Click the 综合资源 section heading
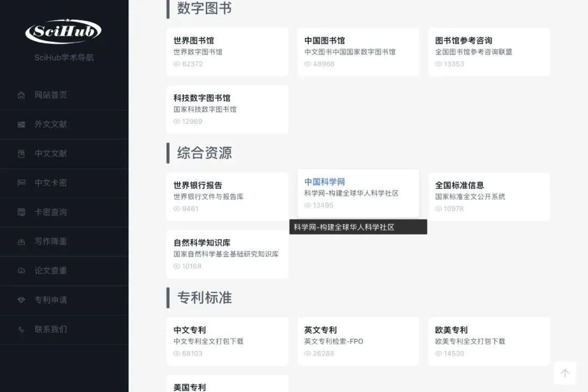 [x=204, y=153]
